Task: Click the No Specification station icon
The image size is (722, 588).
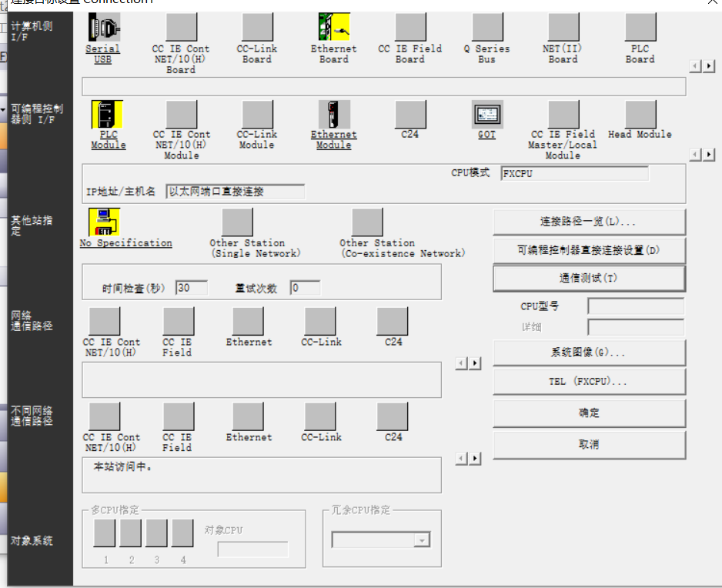Action: click(x=104, y=222)
